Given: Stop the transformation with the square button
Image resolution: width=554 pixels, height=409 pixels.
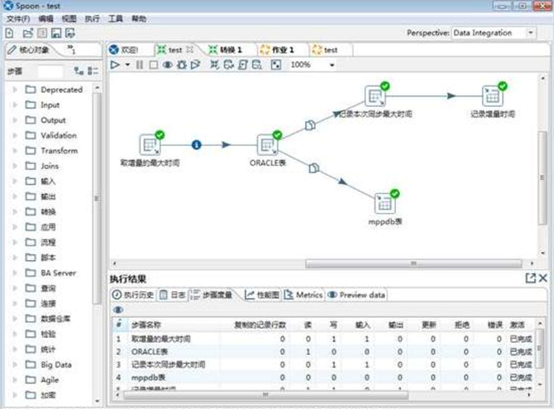Looking at the screenshot, I should coord(153,65).
